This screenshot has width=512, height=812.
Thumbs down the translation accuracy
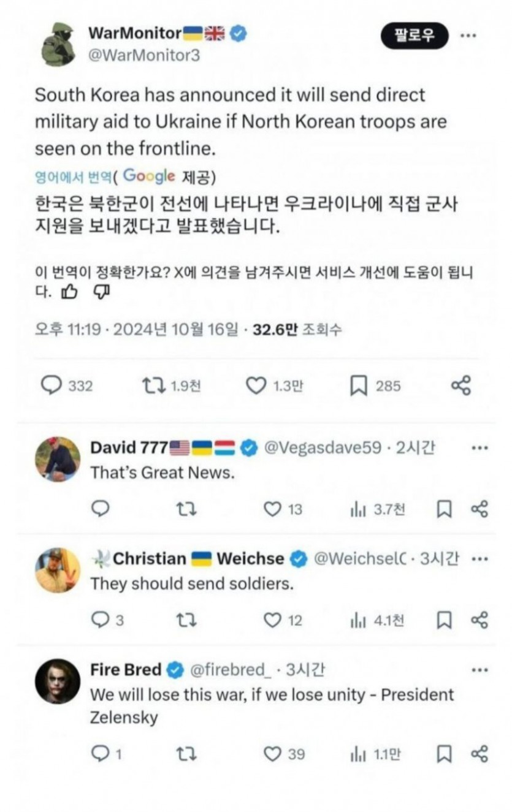[101, 293]
